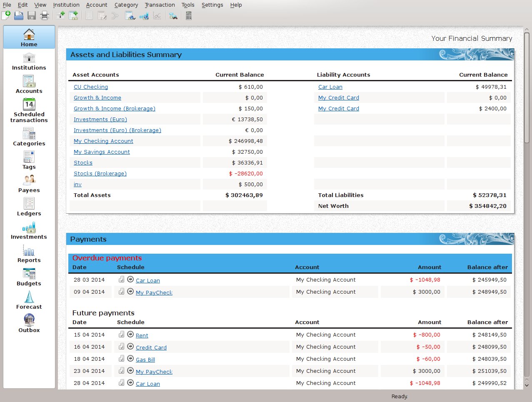
Task: Open the Tags view
Action: tap(29, 160)
